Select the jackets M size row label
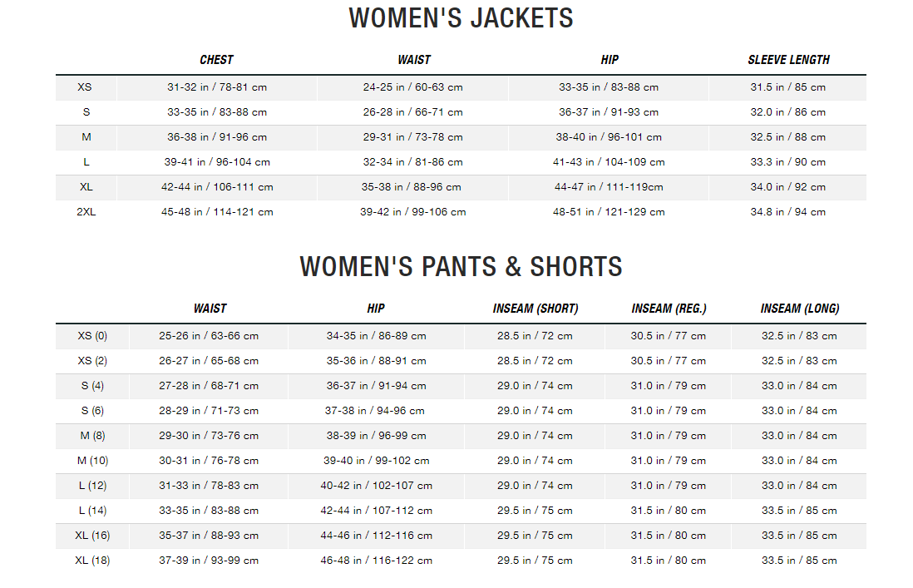The image size is (913, 588). (x=86, y=137)
